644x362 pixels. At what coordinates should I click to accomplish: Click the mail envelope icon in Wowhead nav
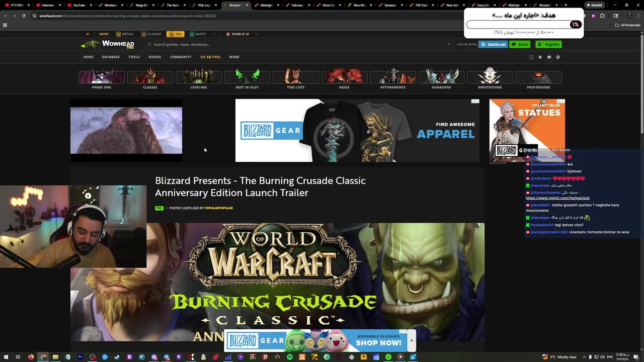(549, 57)
